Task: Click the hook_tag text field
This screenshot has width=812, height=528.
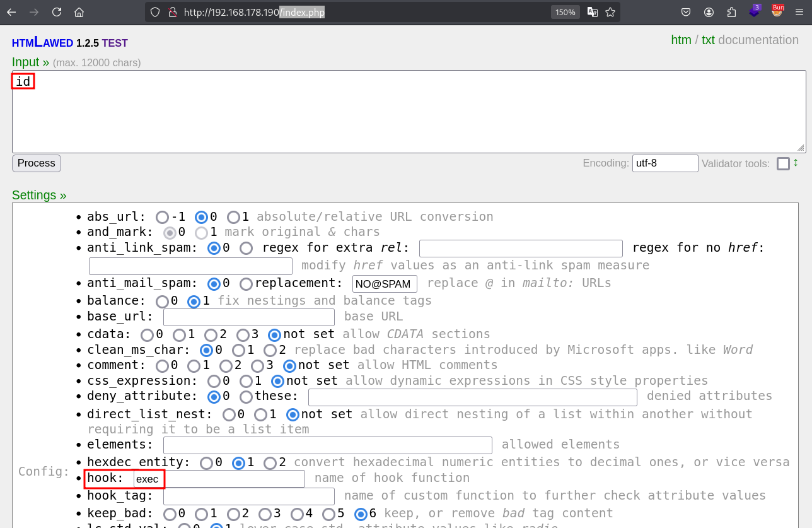Action: click(249, 496)
